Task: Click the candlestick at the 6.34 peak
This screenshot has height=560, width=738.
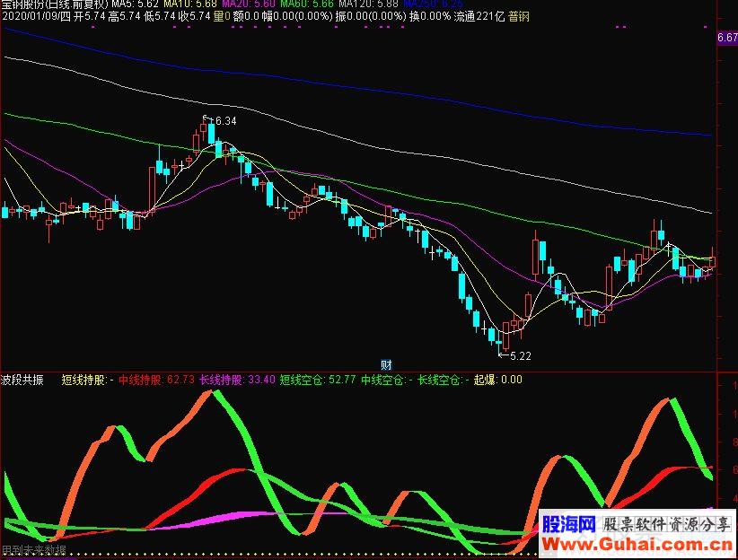Action: (204, 128)
